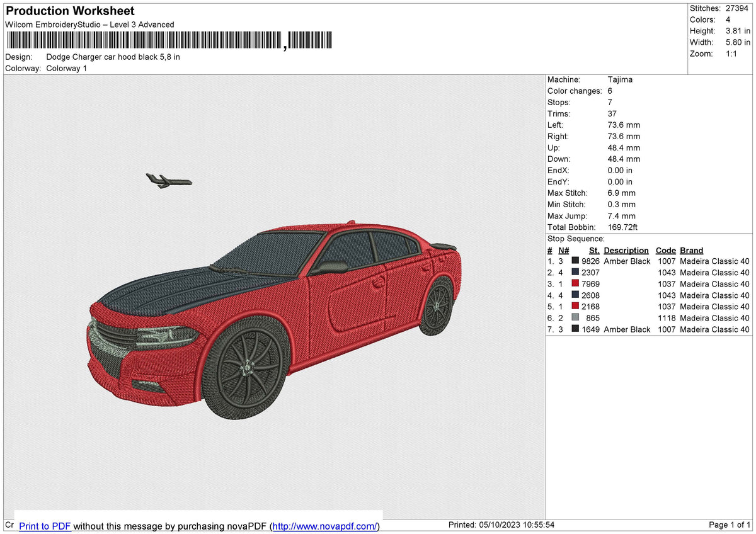The height and width of the screenshot is (534, 756).
Task: Click the Amber Black swatch in stop 1
Action: 575,261
